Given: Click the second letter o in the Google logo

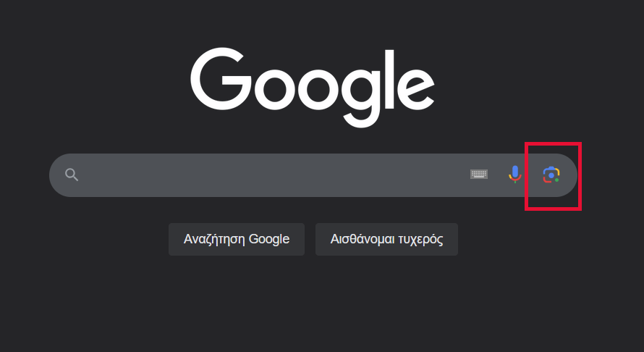Looking at the screenshot, I should [x=318, y=90].
